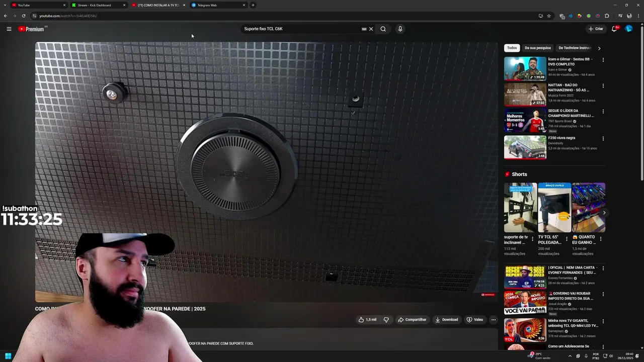Show hidden system tray icons
This screenshot has height=362, width=644.
[570, 356]
